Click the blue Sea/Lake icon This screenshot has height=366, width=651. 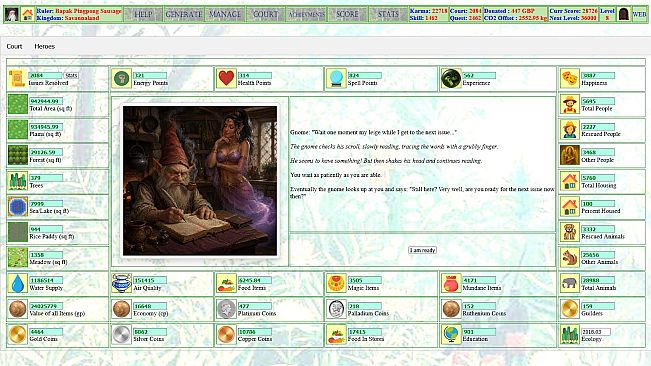click(x=17, y=207)
